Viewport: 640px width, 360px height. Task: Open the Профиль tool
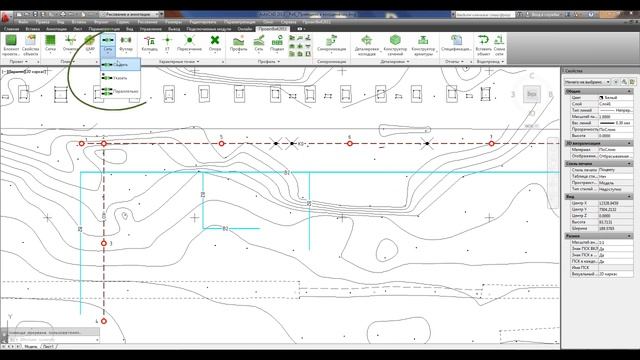[x=238, y=44]
